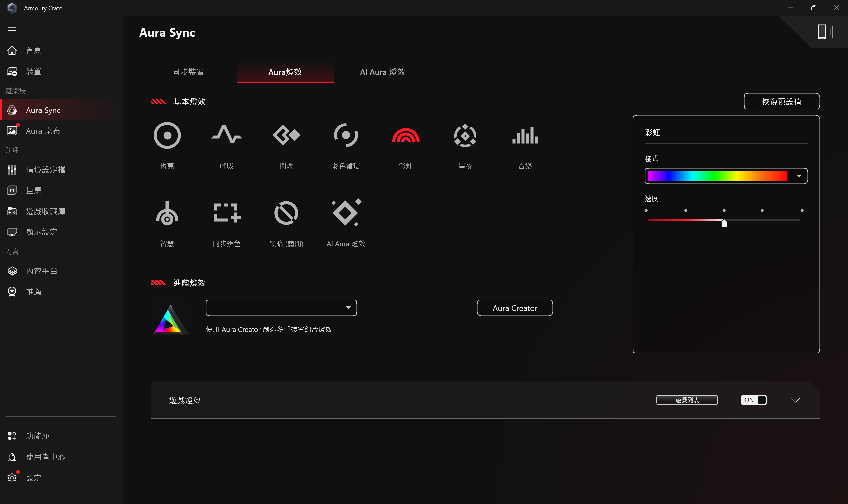Click the Armoury Crate logo in title bar
This screenshot has width=848, height=504.
click(12, 8)
